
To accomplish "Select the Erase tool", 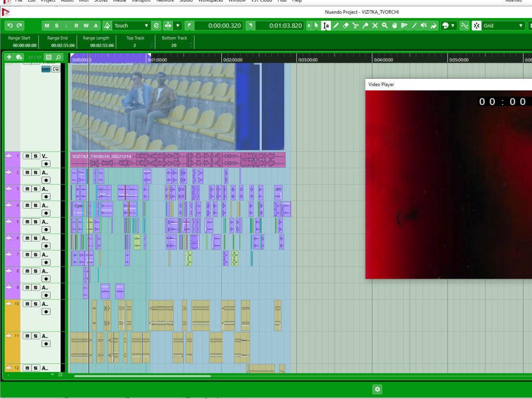I will point(345,26).
